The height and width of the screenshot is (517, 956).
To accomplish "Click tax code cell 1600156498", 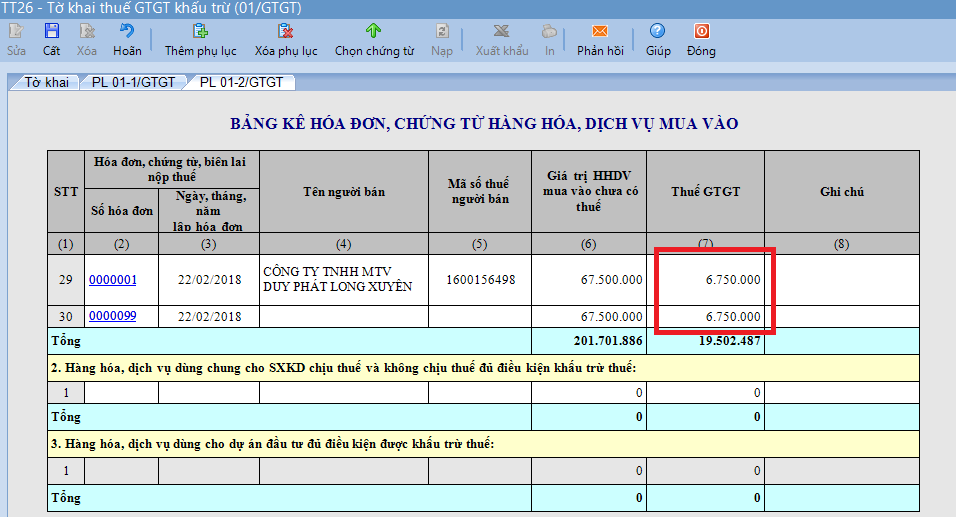I will (480, 280).
